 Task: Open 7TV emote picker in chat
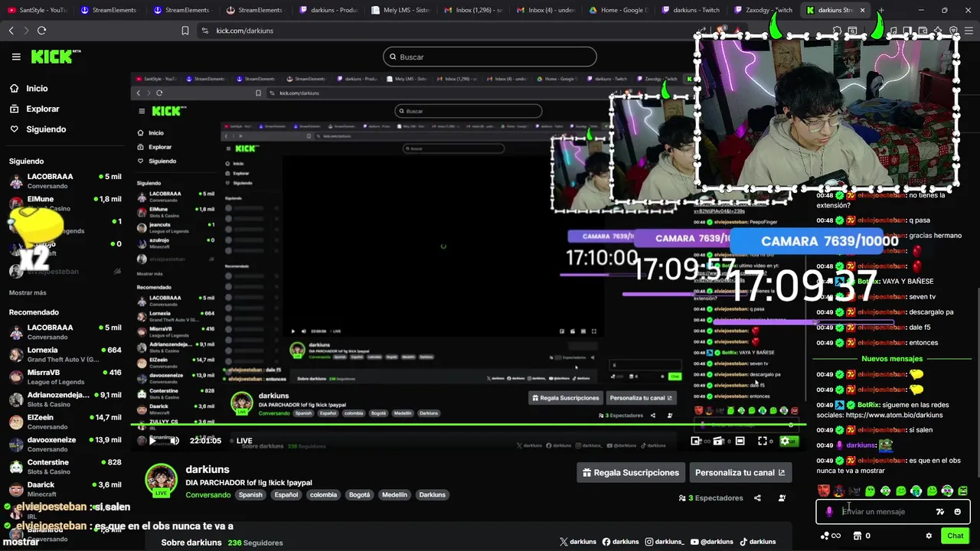pyautogui.click(x=940, y=512)
